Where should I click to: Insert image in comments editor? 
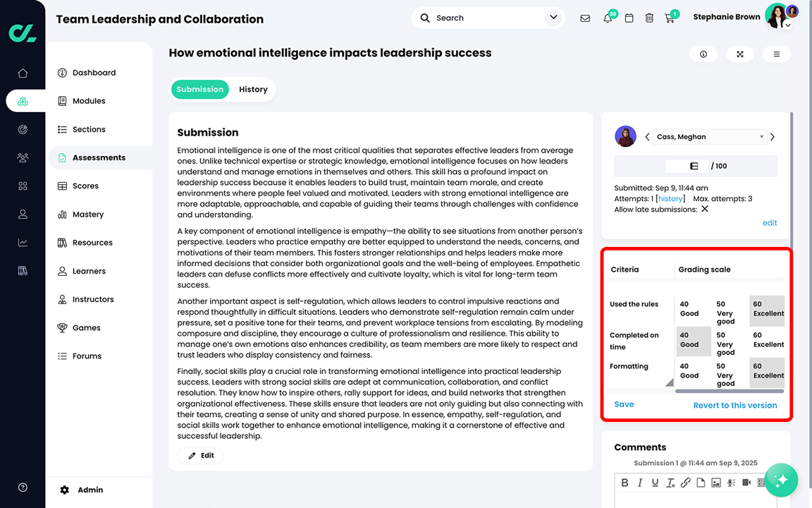tap(715, 483)
